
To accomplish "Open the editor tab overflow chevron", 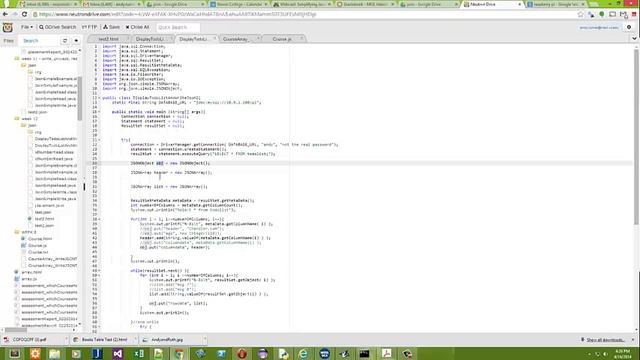I will point(634,39).
